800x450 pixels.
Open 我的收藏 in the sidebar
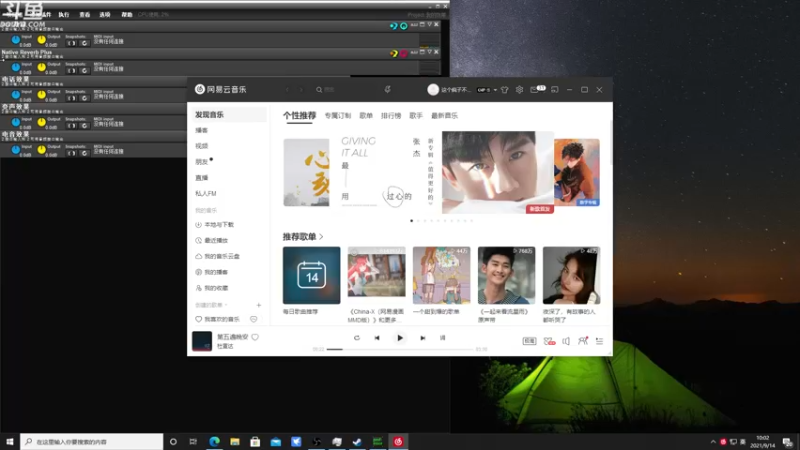click(212, 288)
